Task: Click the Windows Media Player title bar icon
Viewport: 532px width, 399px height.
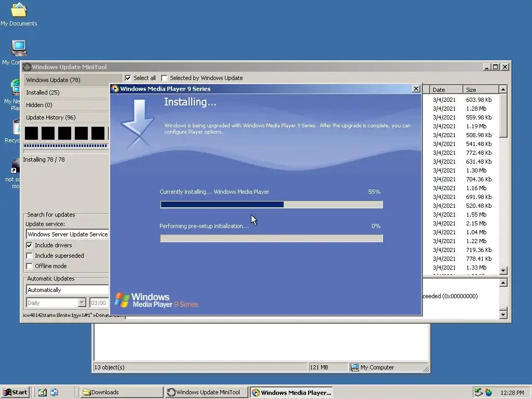Action: coord(115,89)
